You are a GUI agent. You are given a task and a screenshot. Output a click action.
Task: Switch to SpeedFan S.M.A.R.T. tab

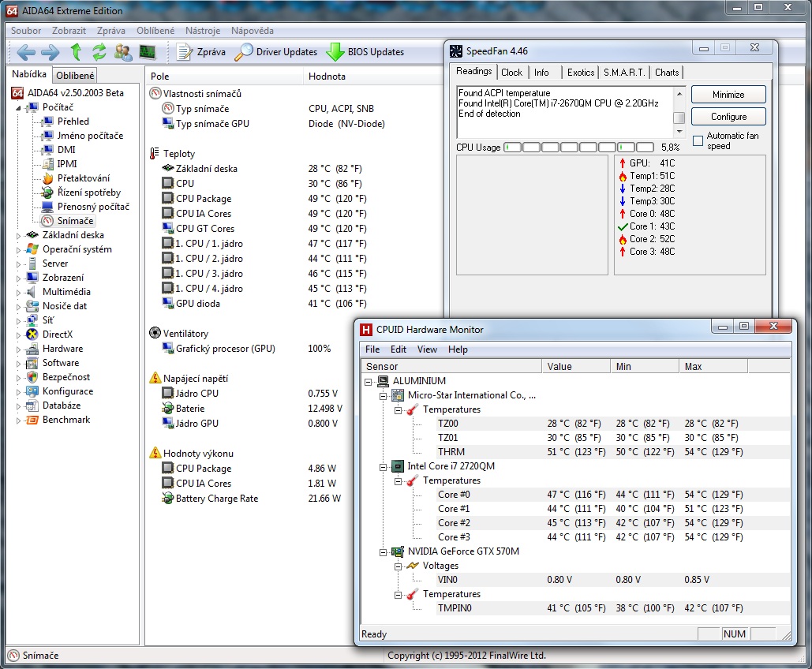[624, 73]
